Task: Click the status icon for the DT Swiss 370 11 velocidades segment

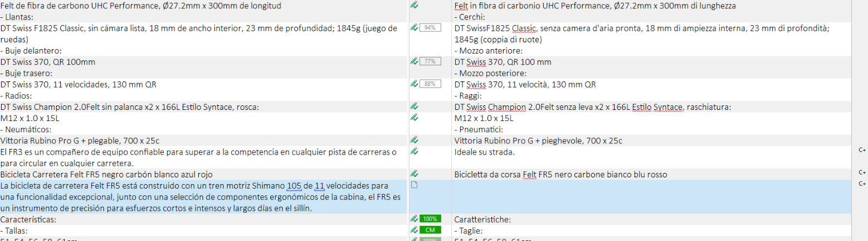Action: coord(414,84)
